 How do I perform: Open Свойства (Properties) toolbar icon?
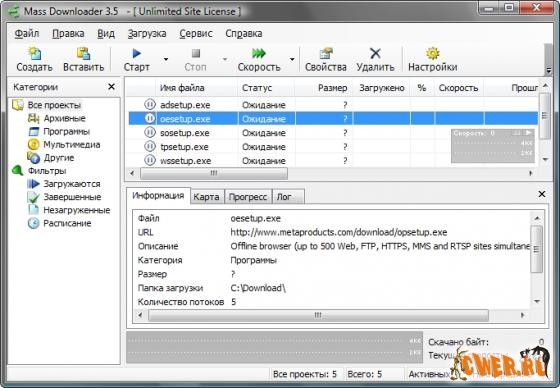[x=326, y=54]
